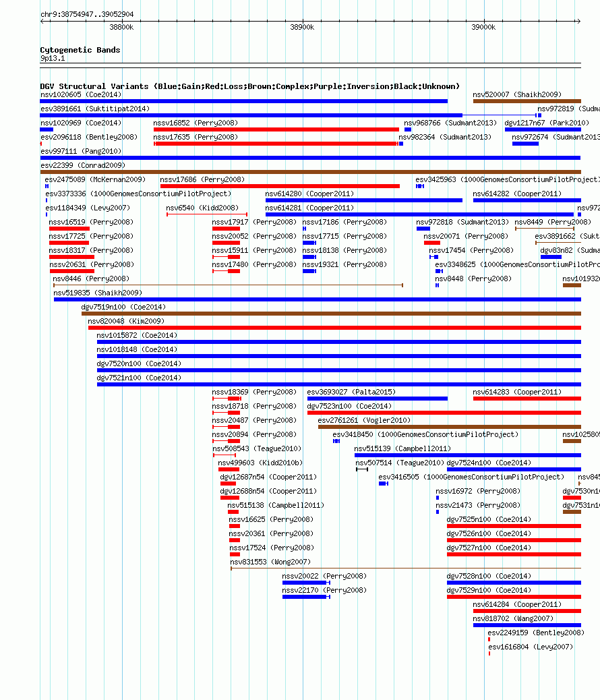Click red loss bar under nsv820048
Screen dimensions: 600x700
point(335,328)
